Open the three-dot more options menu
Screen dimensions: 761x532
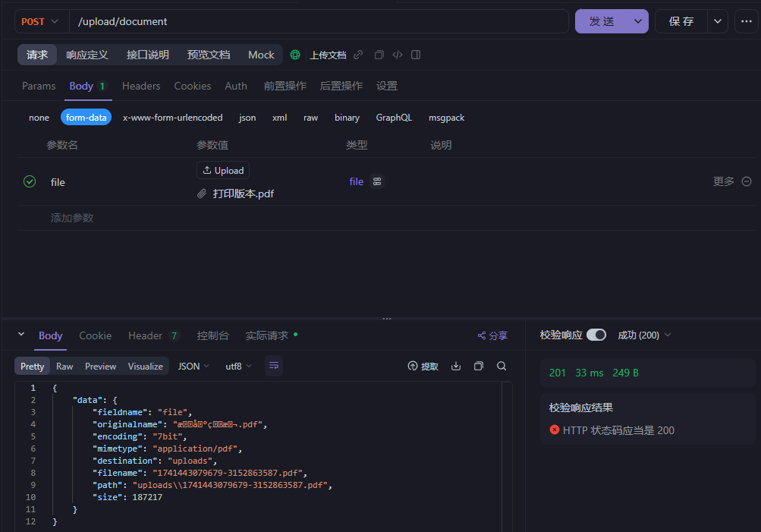747,21
